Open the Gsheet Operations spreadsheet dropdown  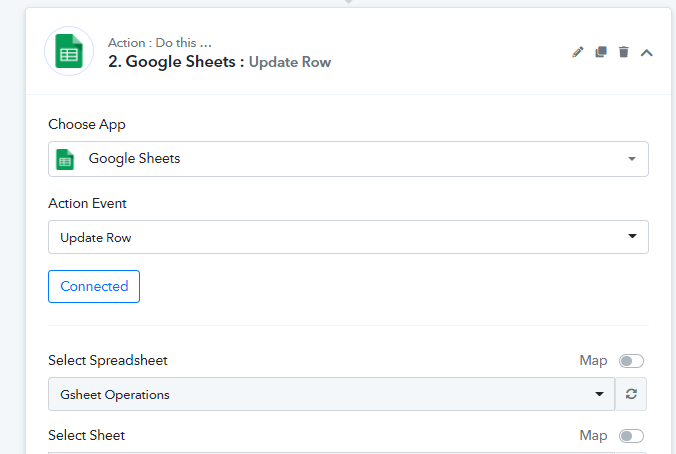[331, 394]
